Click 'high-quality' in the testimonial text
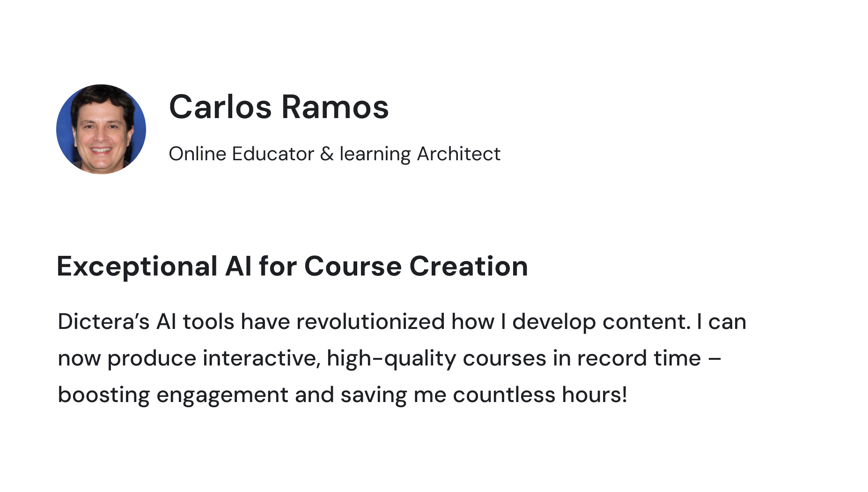Image resolution: width=868 pixels, height=492 pixels. pyautogui.click(x=391, y=359)
